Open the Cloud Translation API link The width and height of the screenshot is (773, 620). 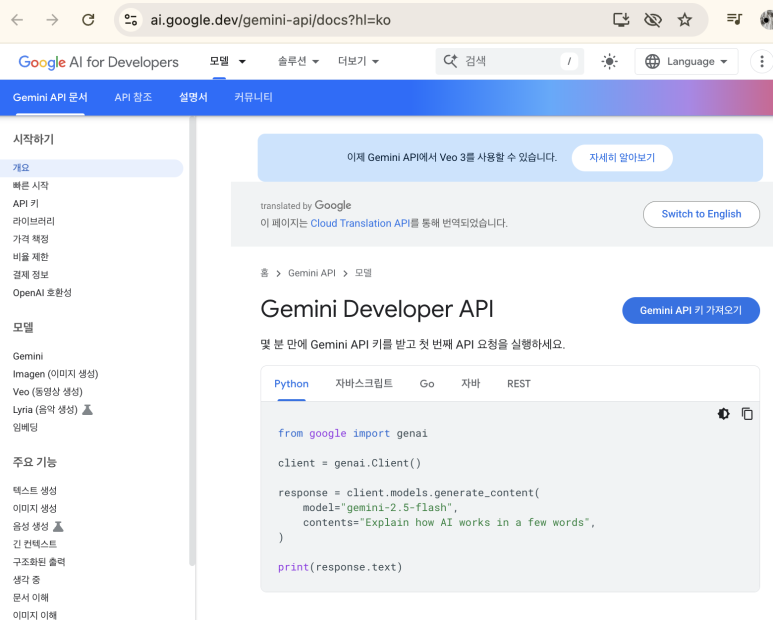(x=360, y=223)
